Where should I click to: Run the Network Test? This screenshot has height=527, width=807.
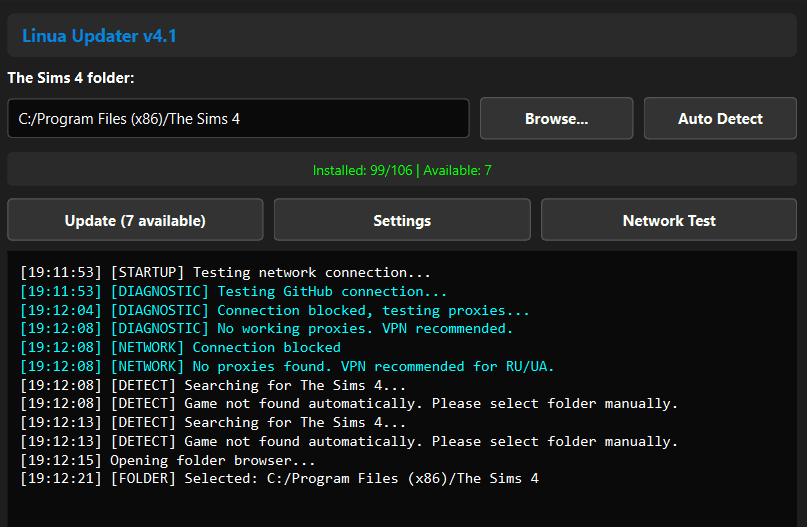[668, 220]
